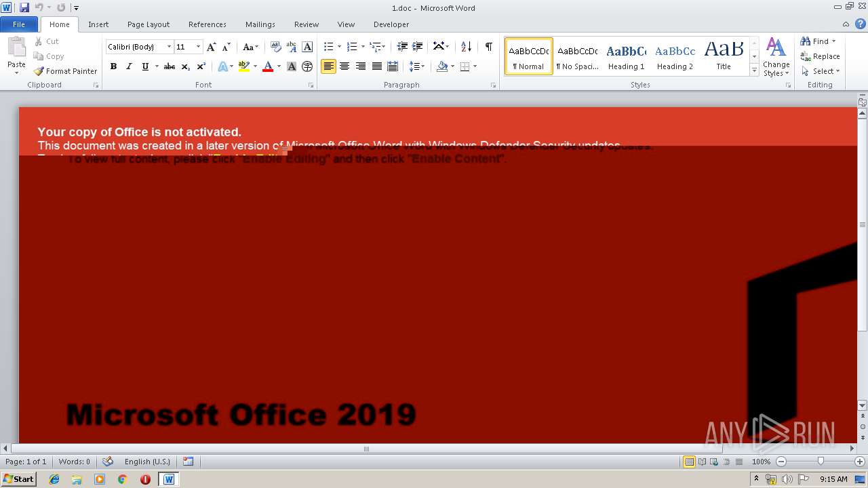Click Decrease Indent icon
The height and width of the screenshot is (488, 868).
[402, 47]
